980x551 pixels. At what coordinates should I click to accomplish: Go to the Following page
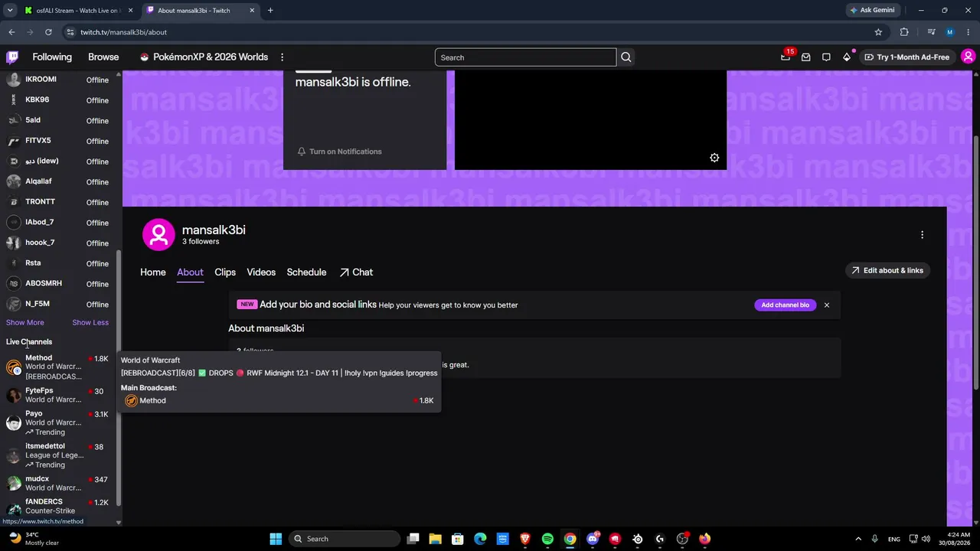[52, 57]
